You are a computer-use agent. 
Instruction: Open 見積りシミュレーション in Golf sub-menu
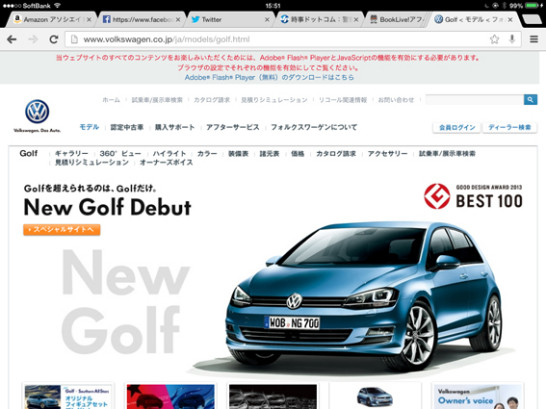coord(92,163)
